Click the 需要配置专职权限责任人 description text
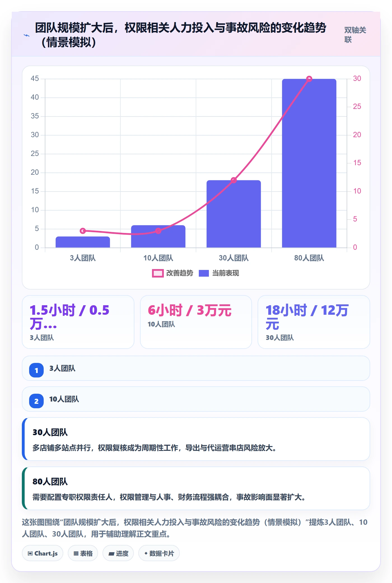The height and width of the screenshot is (583, 392). [169, 497]
